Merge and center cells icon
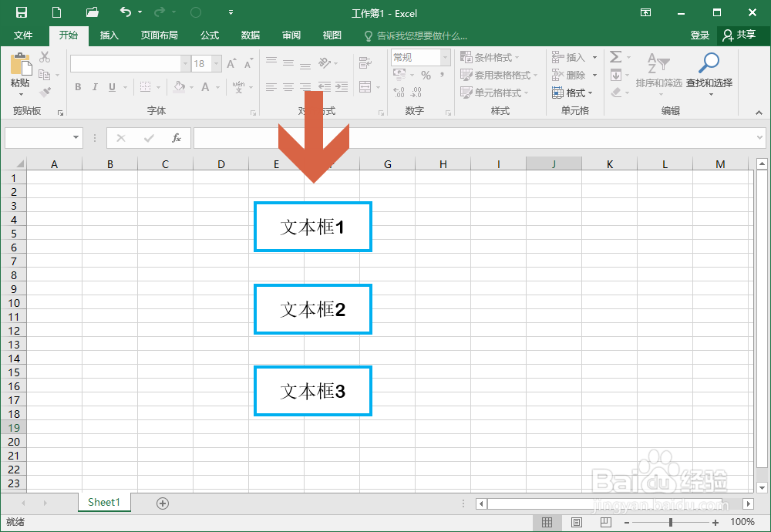The image size is (771, 532). 365,87
